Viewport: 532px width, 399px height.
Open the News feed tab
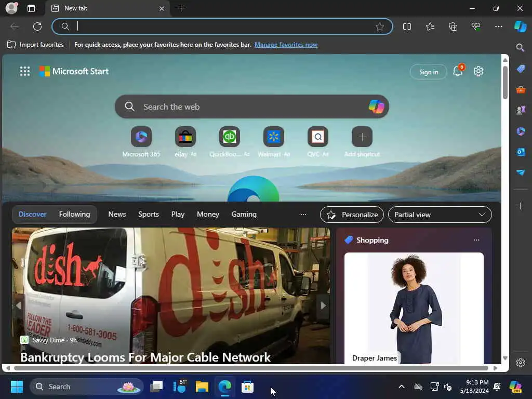[x=117, y=214]
